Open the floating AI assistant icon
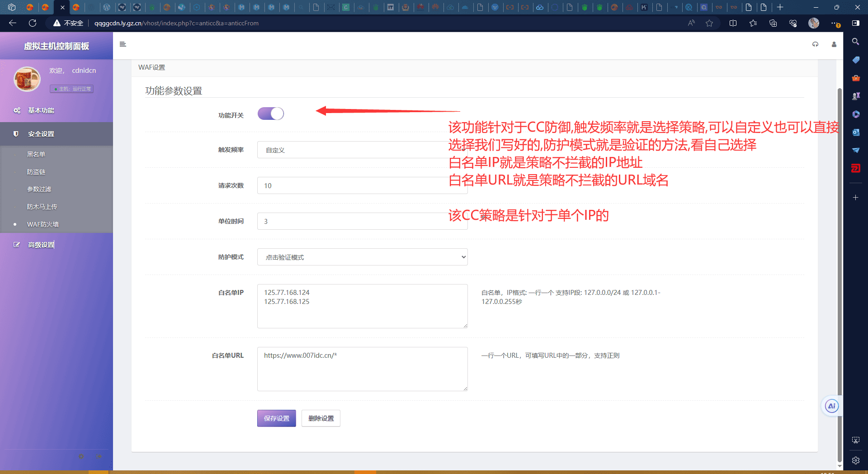 click(x=831, y=406)
